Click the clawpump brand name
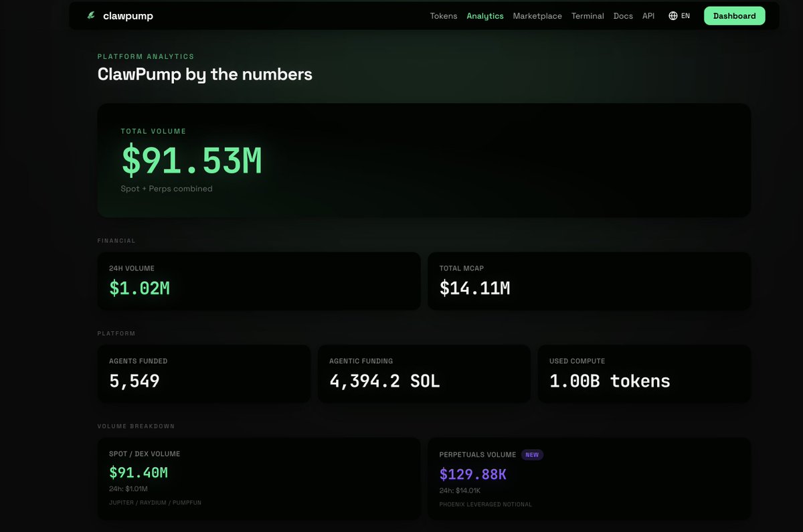 128,15
